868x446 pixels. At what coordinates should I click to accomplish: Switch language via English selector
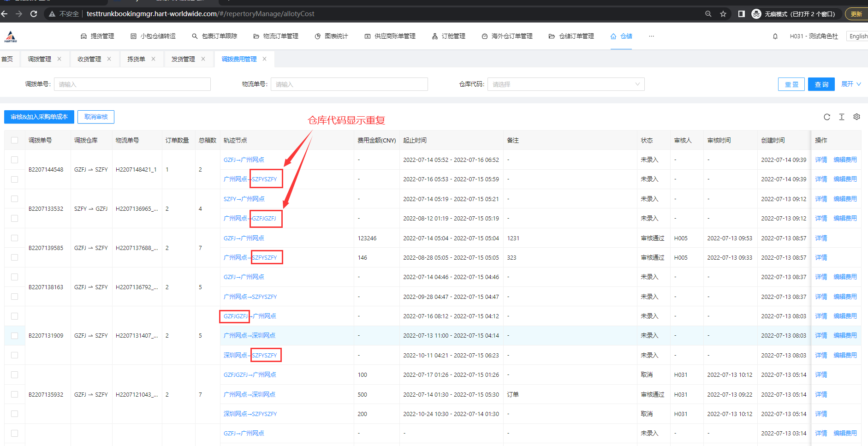[x=858, y=36]
